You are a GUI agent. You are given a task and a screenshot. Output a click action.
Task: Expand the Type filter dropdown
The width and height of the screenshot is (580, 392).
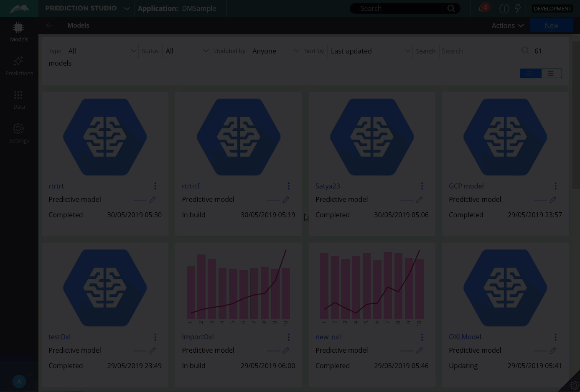click(102, 51)
